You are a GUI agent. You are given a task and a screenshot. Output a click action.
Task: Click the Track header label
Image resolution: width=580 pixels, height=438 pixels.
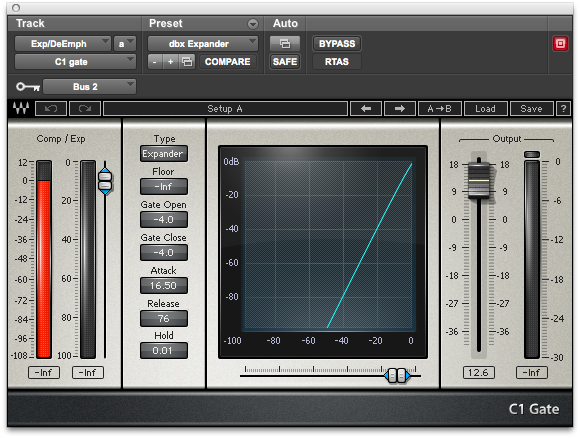pos(30,23)
